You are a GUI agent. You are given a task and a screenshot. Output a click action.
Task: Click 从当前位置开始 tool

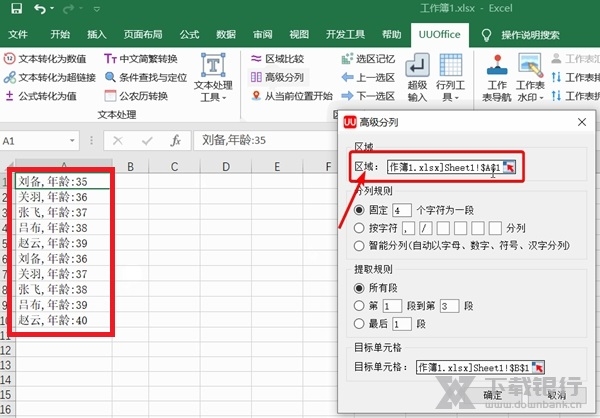point(292,96)
